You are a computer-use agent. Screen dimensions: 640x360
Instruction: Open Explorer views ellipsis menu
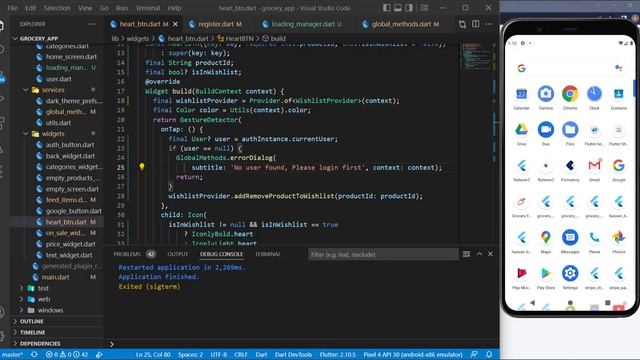coord(92,24)
